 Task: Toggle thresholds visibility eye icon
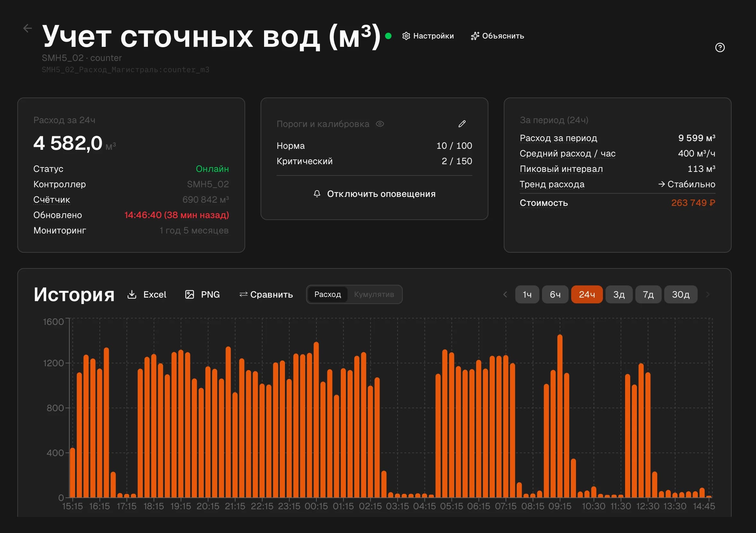(380, 124)
